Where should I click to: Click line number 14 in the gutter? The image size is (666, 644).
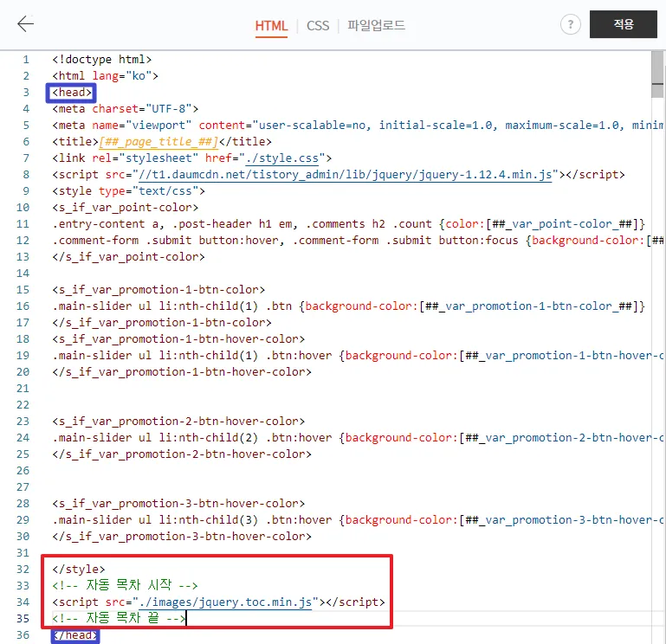coord(23,274)
